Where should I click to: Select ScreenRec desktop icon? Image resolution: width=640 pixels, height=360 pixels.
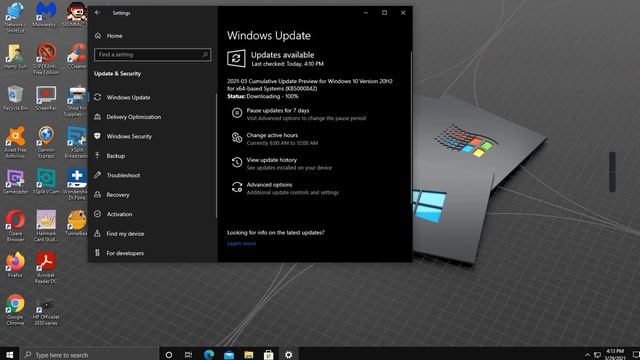tap(46, 98)
